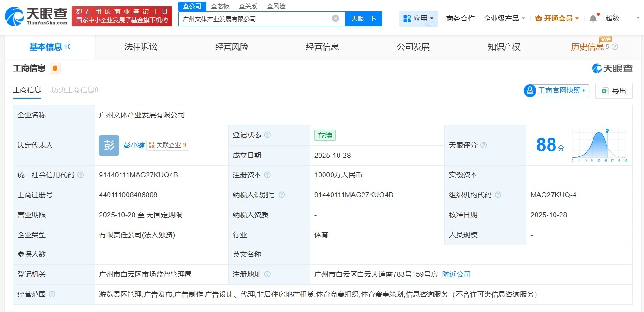The width and height of the screenshot is (644, 312).
Task: Switch to the 法律诉讼 tab
Action: point(141,46)
